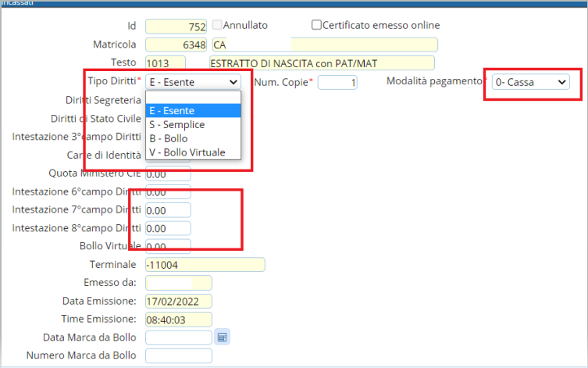Focus the Testo code field 1013
Image resolution: width=588 pixels, height=368 pixels.
click(165, 63)
